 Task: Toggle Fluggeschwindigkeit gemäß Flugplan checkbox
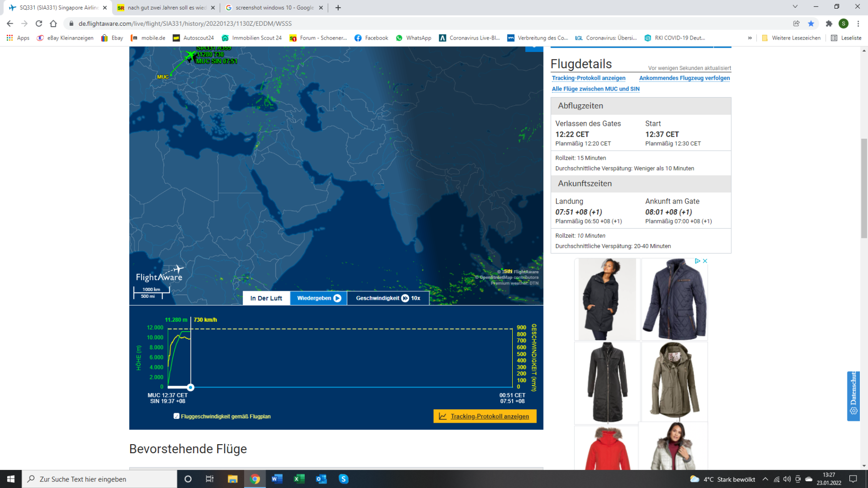click(176, 416)
